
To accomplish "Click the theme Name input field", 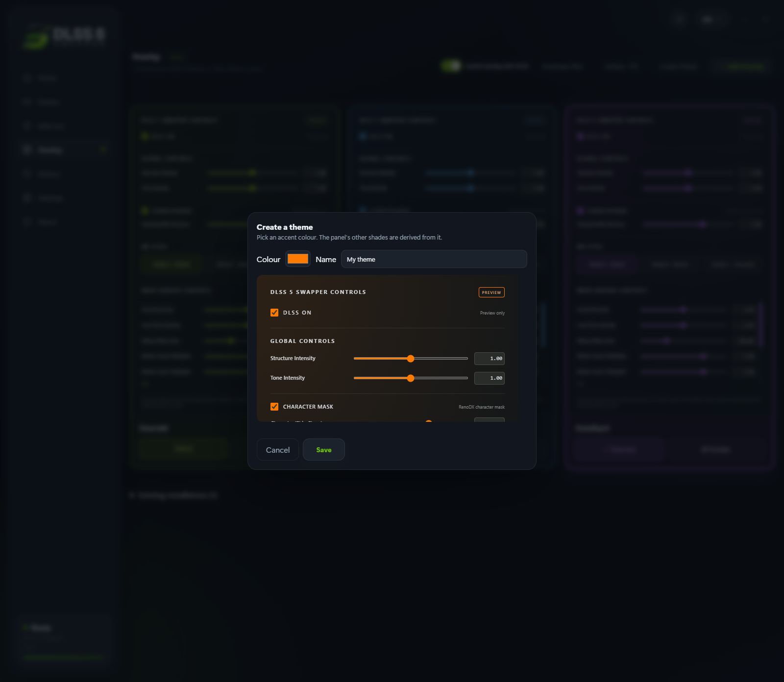I will [x=434, y=259].
